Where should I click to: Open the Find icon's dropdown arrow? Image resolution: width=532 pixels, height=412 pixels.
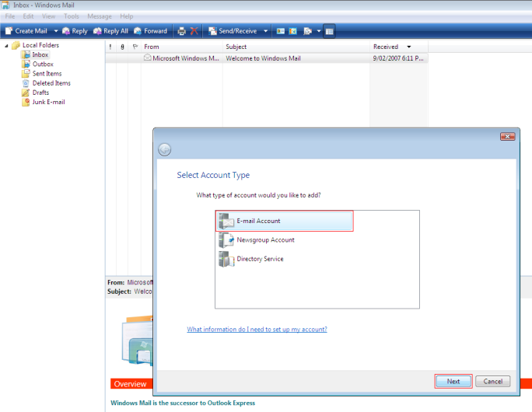click(x=319, y=31)
